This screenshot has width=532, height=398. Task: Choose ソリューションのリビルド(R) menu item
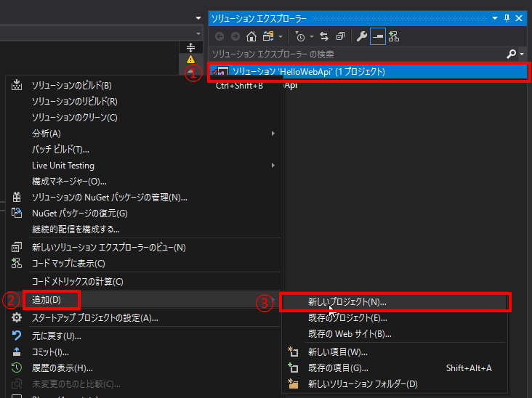[x=144, y=102]
